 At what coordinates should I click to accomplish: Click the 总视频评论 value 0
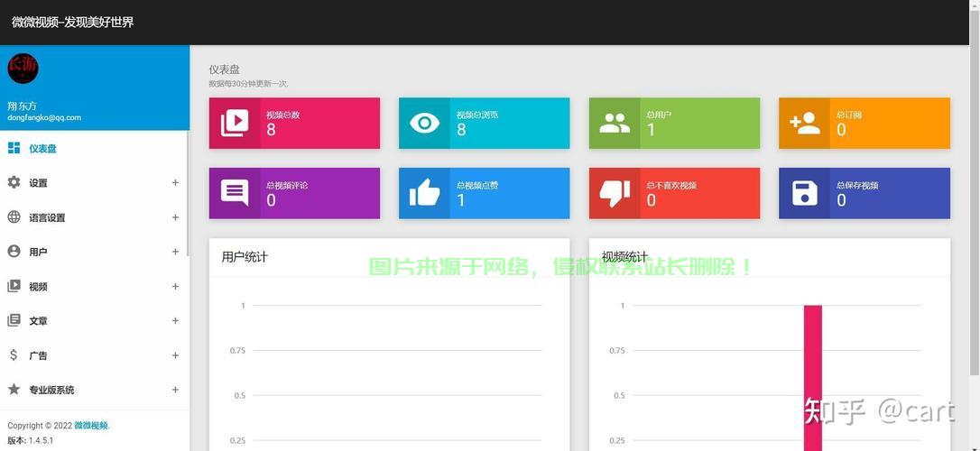pos(271,200)
